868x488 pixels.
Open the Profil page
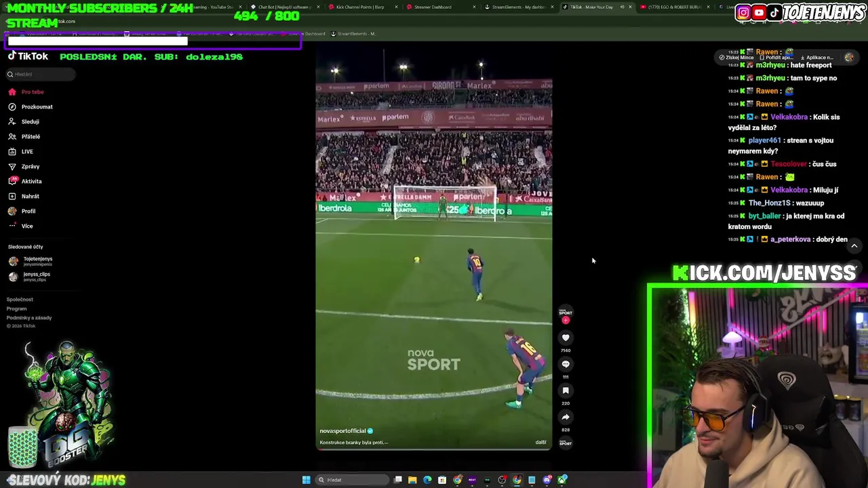22,211
